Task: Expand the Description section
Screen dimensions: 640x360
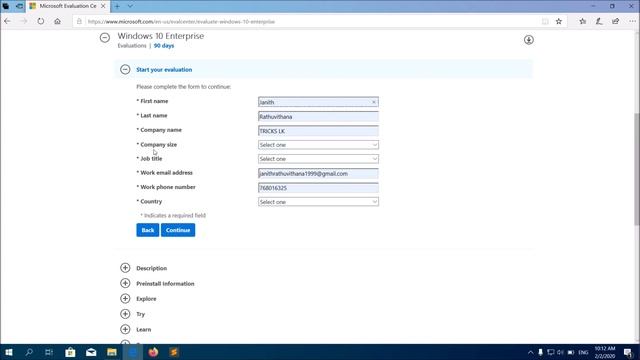Action: (125, 268)
